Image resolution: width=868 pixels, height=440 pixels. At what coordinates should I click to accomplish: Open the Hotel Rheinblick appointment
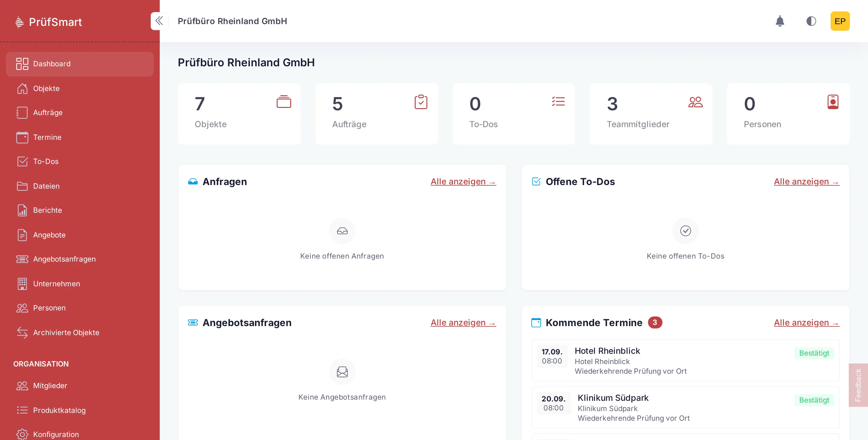[x=685, y=360]
